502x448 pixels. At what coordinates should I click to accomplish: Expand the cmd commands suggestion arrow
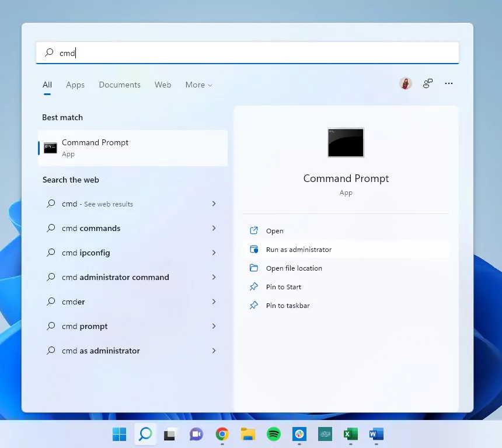[214, 228]
